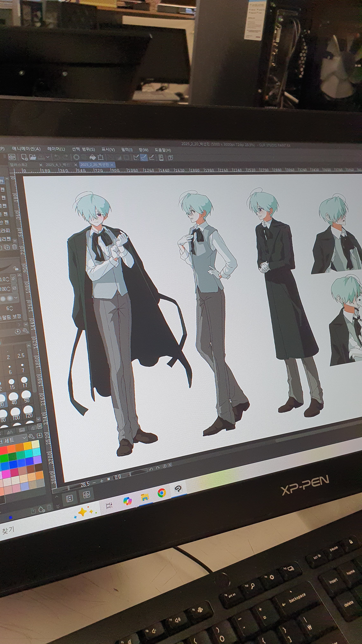Open Clip Studio Paint support help icon
Screen dimensions: 362x644
[171, 157]
